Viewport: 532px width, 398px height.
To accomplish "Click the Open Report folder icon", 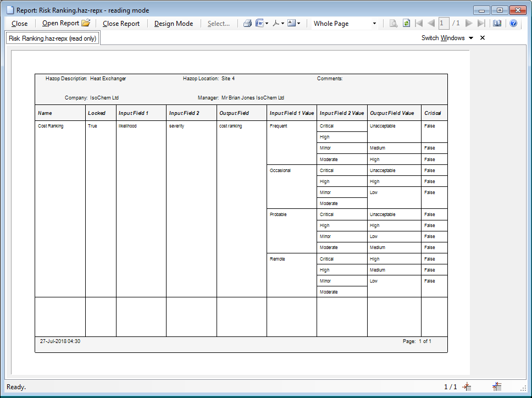I will [x=86, y=23].
